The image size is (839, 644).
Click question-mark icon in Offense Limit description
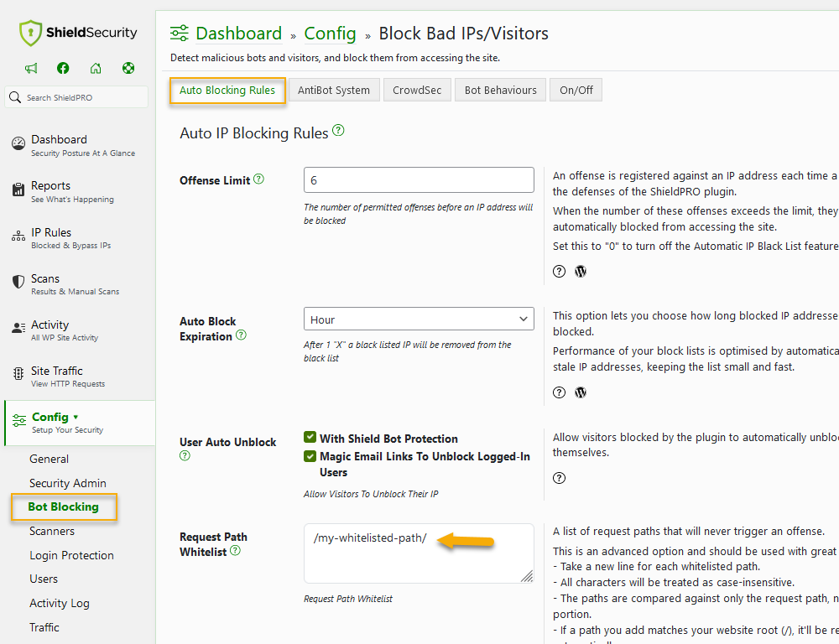coord(559,271)
